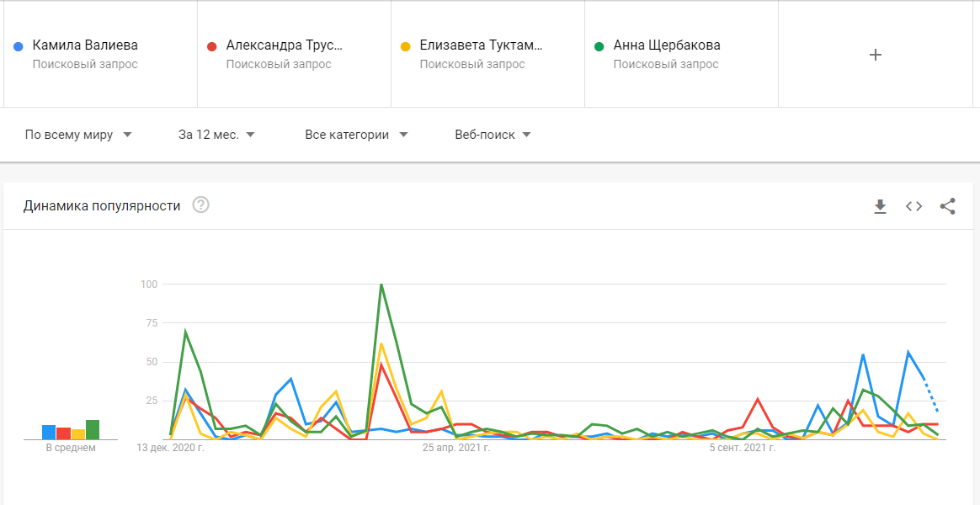Click the blue average bar in В среднем
This screenshot has width=980, height=505.
[x=49, y=433]
